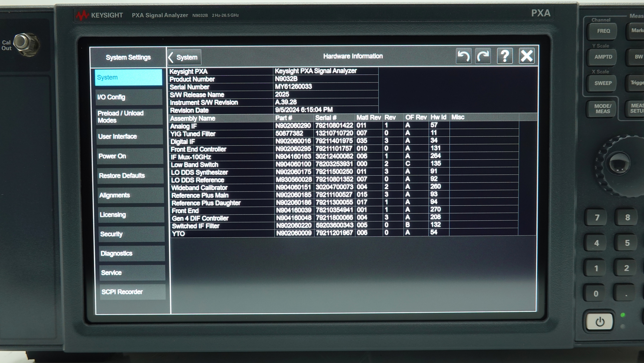
Task: Switch to the Diagnostics tab
Action: point(131,253)
